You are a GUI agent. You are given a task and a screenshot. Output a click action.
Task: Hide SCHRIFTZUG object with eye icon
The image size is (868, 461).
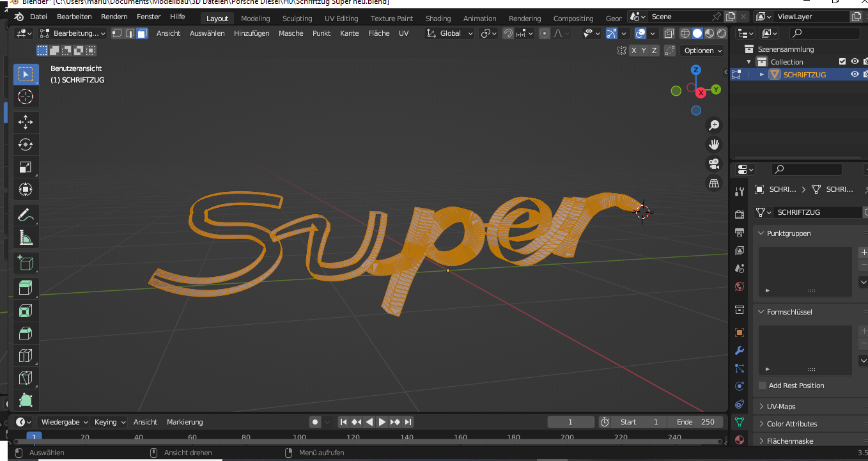(x=855, y=74)
